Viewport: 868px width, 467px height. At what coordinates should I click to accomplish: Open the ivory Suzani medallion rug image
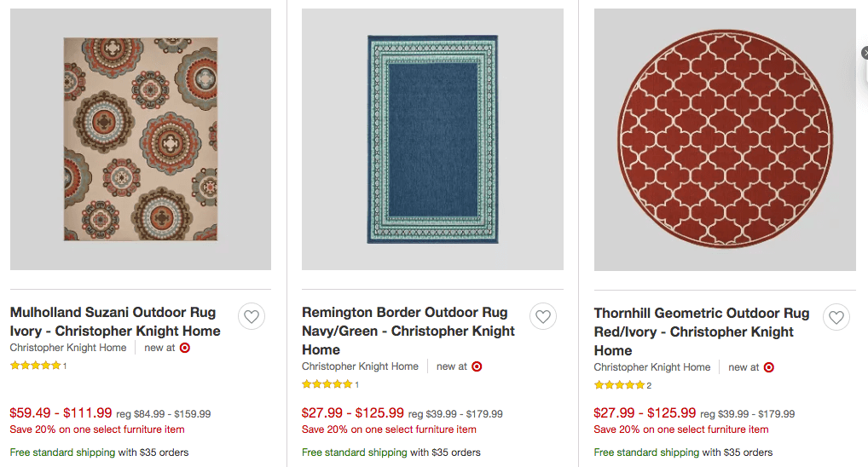(141, 140)
